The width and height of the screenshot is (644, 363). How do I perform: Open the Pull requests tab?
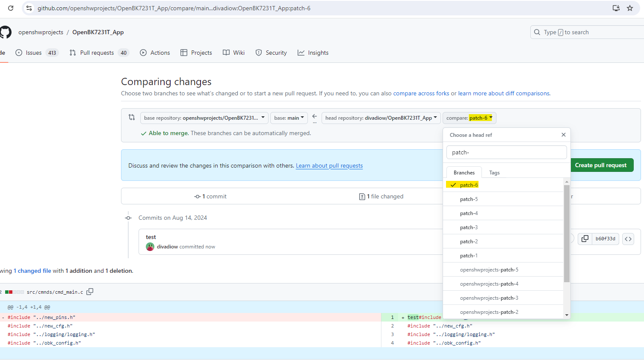pyautogui.click(x=99, y=53)
